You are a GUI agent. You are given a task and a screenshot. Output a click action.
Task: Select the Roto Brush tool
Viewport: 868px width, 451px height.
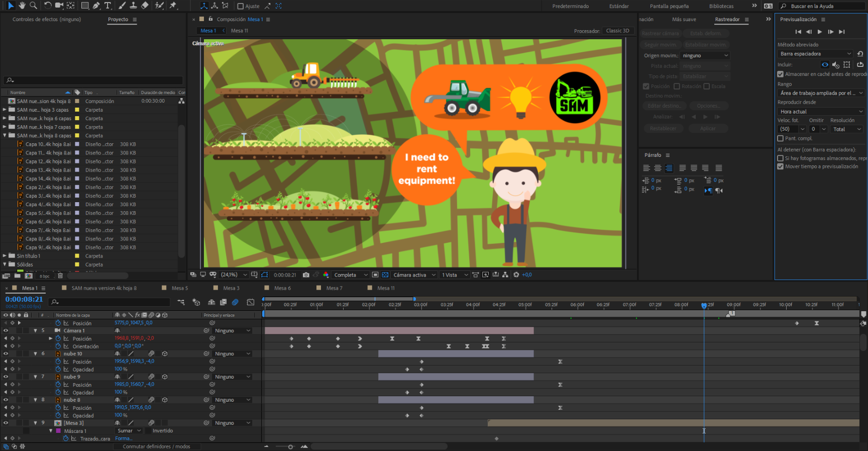click(x=159, y=6)
